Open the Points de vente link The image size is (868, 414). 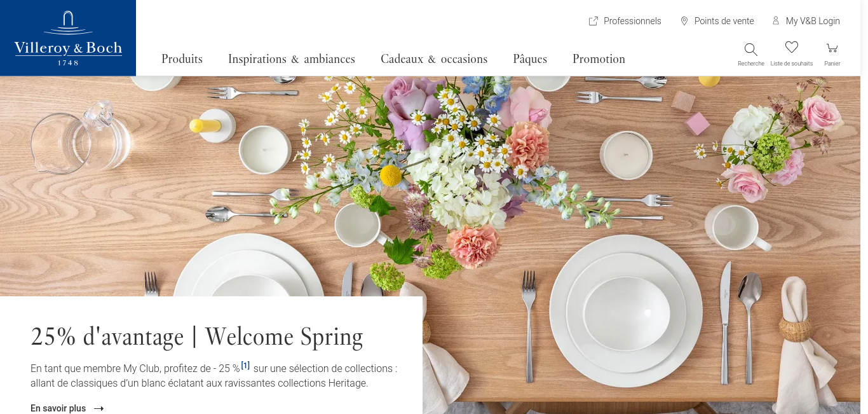[x=724, y=21]
